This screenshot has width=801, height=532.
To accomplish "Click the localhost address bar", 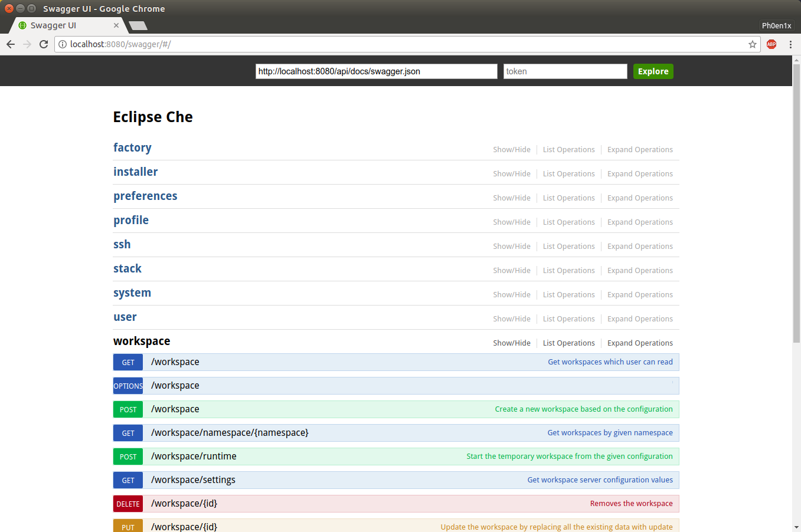I will (407, 44).
